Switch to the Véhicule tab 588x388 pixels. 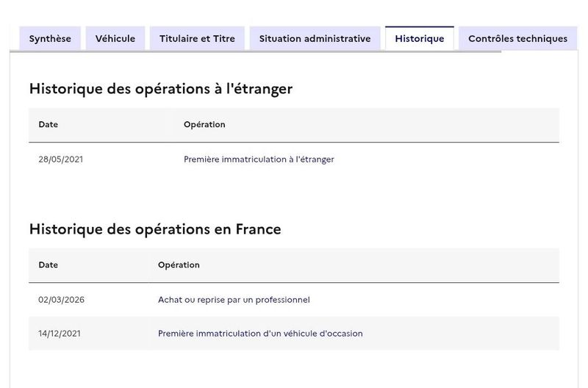[115, 38]
